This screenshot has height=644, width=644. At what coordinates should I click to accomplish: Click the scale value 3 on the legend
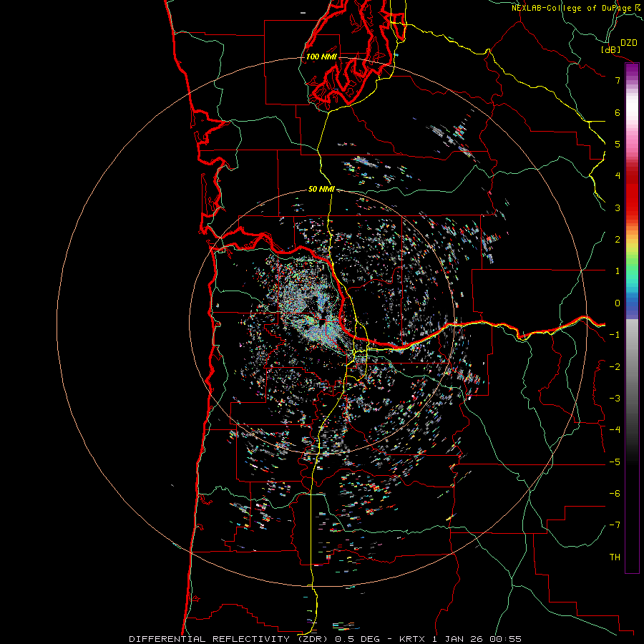click(x=618, y=208)
